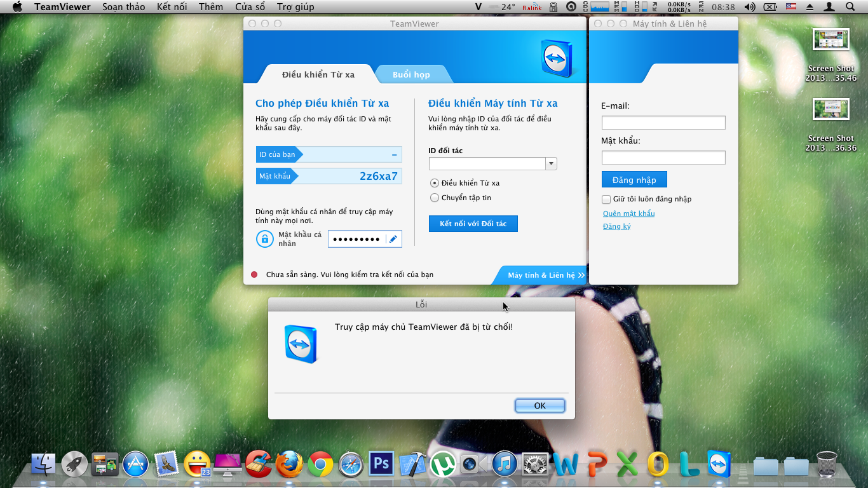Select Điều khiển Từ xa radio option
The image size is (868, 488).
[x=435, y=183]
